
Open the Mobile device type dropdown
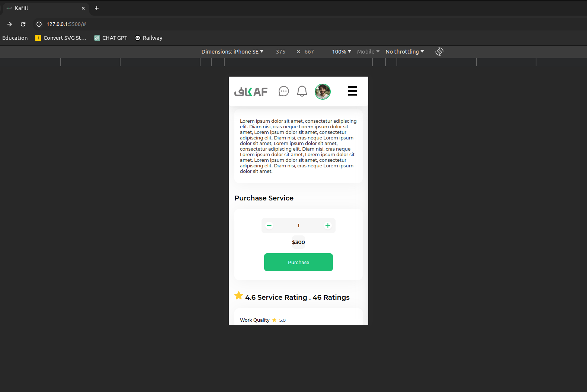click(x=368, y=52)
